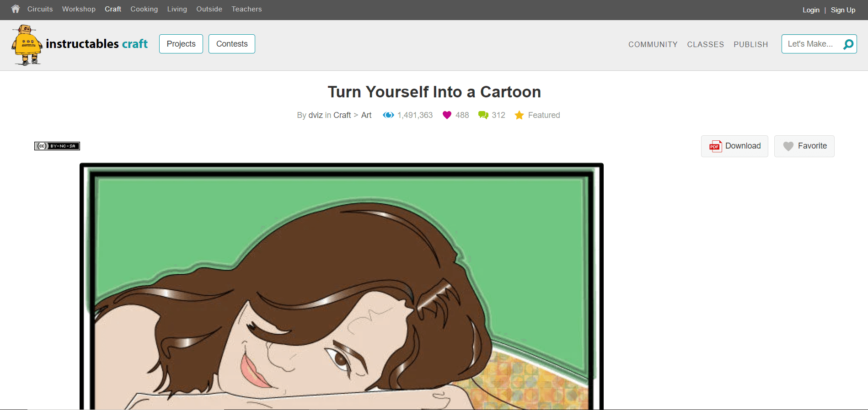868x410 pixels.
Task: Click the Featured star icon
Action: 519,115
